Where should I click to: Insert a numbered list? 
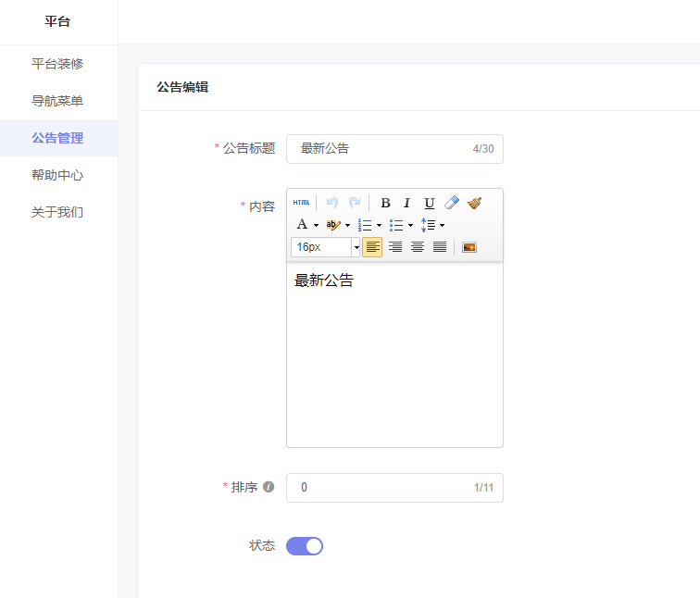click(365, 225)
